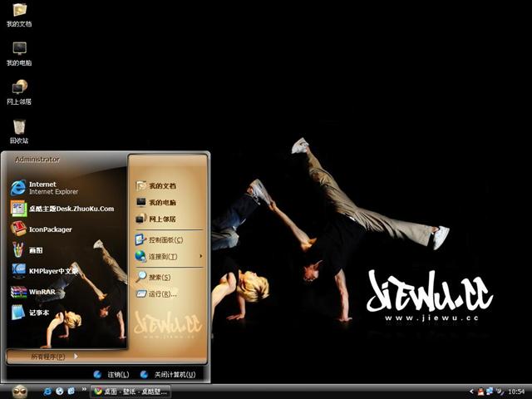Select 网上邻居 desktop icon
Screen dimensions: 532x399
pyautogui.click(x=19, y=91)
